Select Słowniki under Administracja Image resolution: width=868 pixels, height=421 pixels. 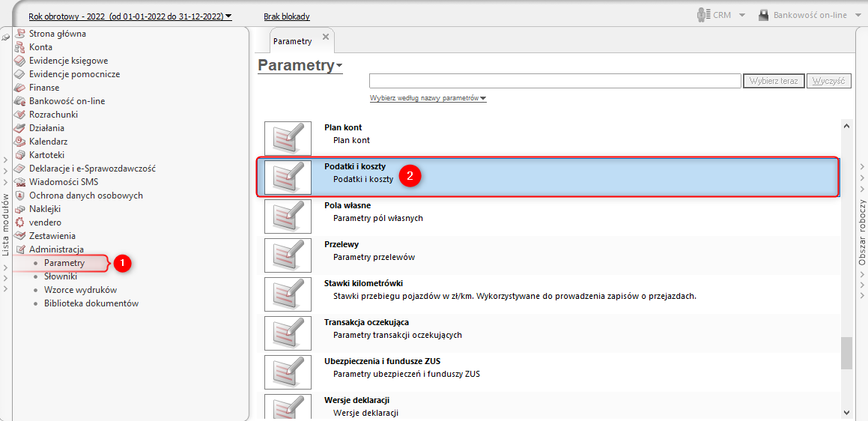[x=60, y=276]
